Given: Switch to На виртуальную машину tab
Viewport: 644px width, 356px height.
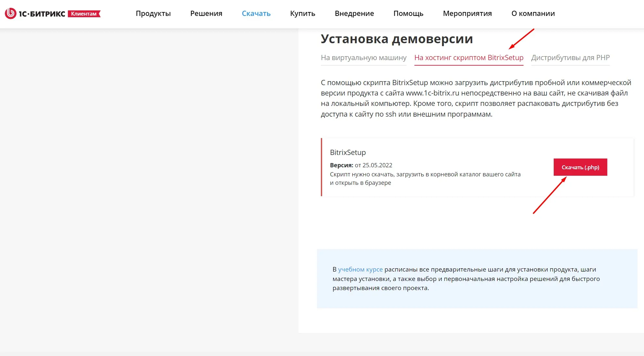Looking at the screenshot, I should (x=364, y=58).
